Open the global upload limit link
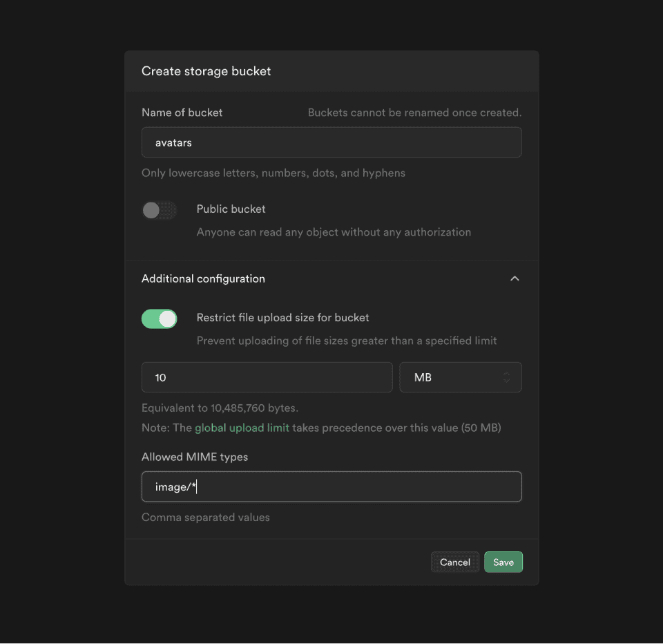The width and height of the screenshot is (663, 644). (x=242, y=427)
